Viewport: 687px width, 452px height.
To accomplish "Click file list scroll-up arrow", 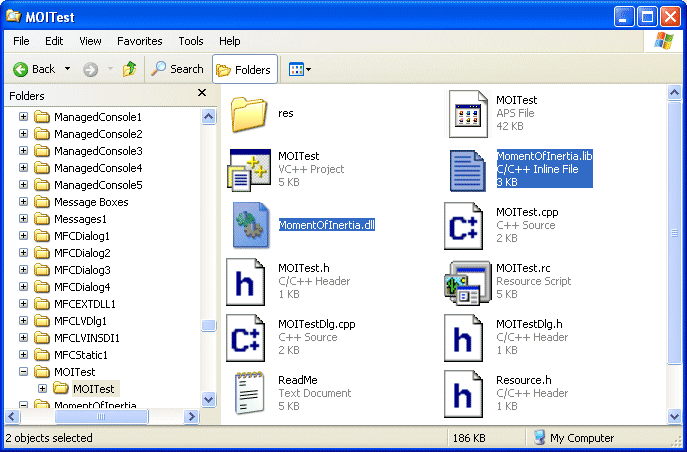I will click(x=674, y=92).
